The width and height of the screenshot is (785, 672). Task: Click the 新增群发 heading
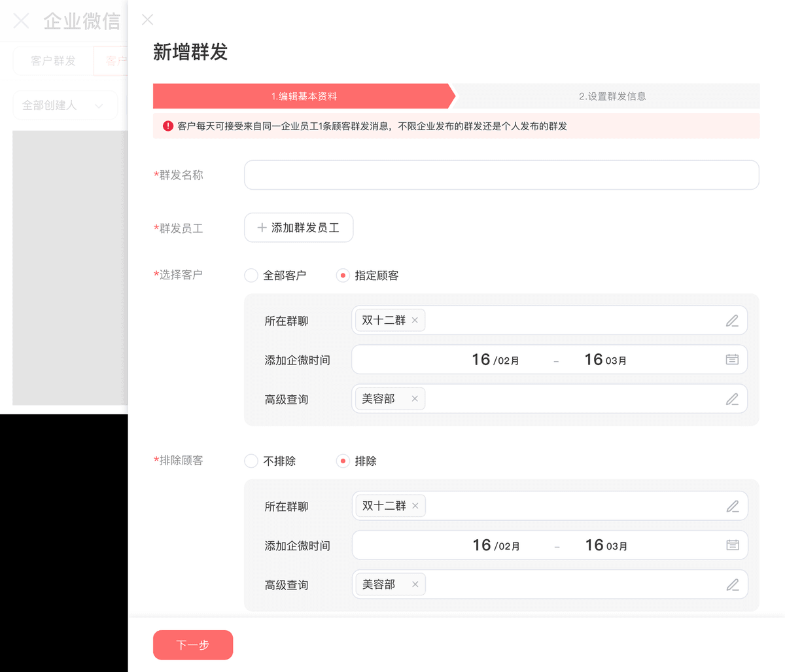(190, 52)
